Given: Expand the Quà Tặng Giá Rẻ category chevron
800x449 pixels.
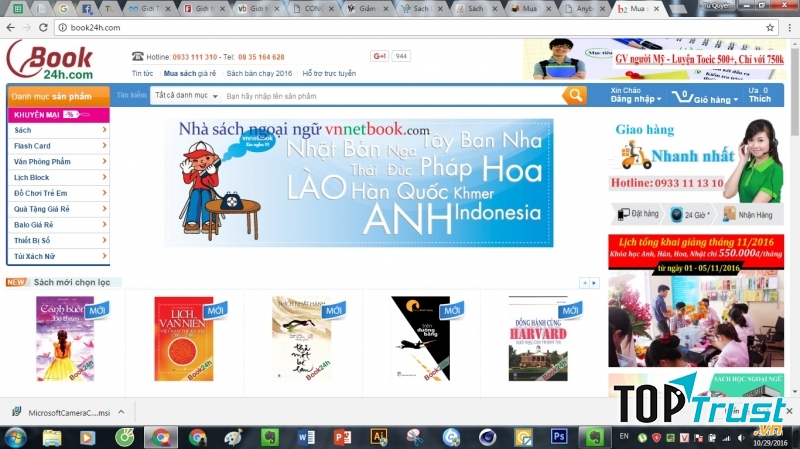Looking at the screenshot, I should click(104, 209).
